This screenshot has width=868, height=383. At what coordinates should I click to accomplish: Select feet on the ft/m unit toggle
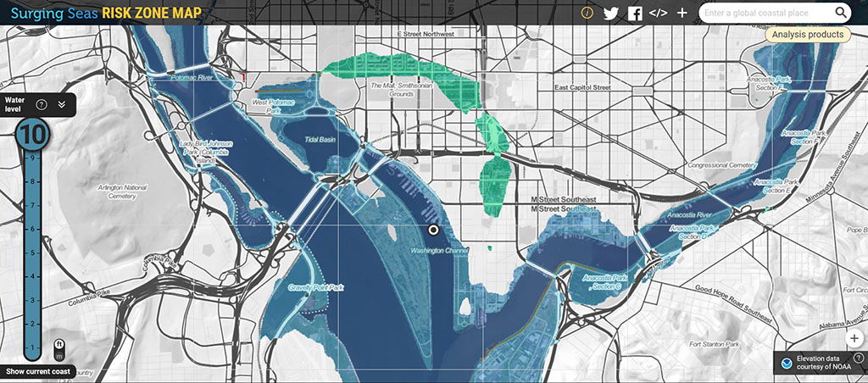59,345
